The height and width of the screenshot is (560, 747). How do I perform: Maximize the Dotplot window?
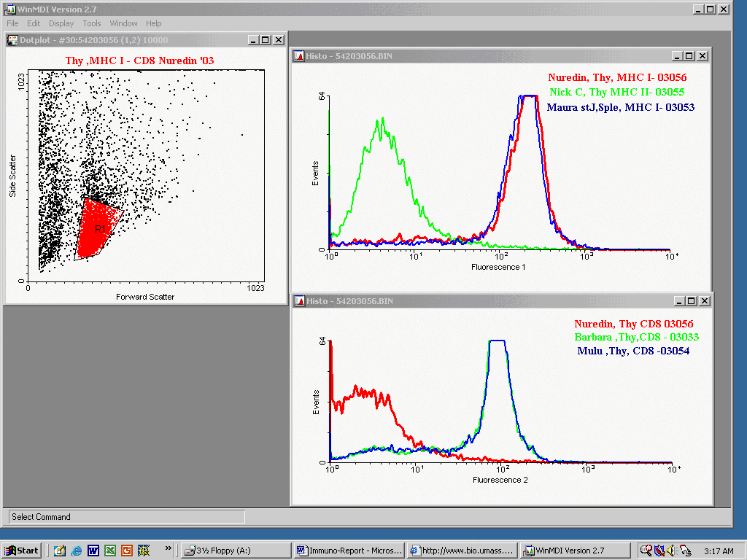click(x=266, y=40)
